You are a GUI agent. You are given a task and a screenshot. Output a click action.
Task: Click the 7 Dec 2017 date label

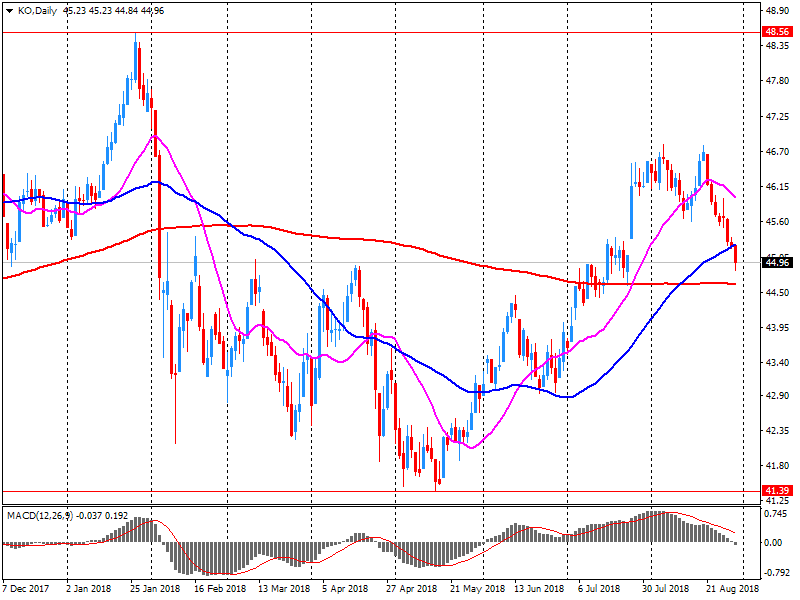coord(26,589)
